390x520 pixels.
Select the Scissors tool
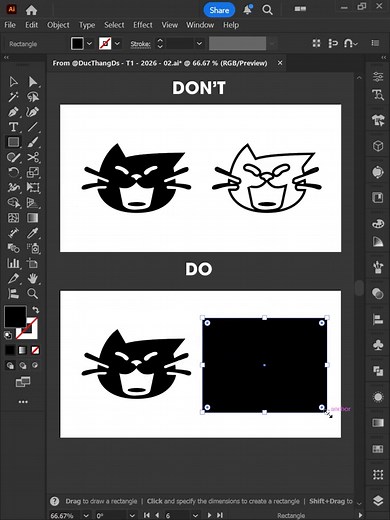tap(33, 157)
